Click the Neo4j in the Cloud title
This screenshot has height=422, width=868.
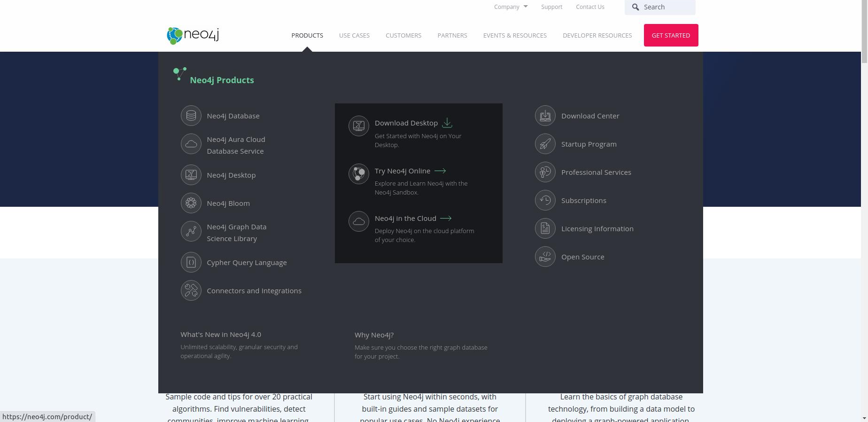click(x=405, y=219)
